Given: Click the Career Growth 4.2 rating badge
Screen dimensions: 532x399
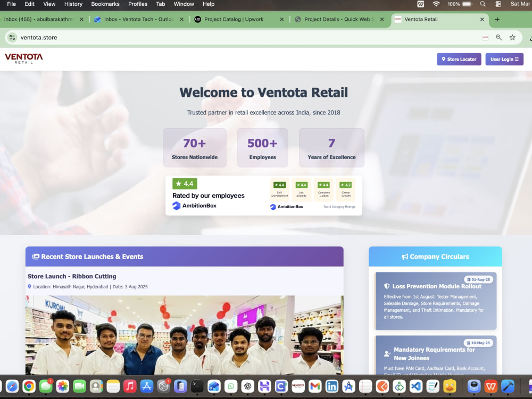Looking at the screenshot, I should point(346,189).
